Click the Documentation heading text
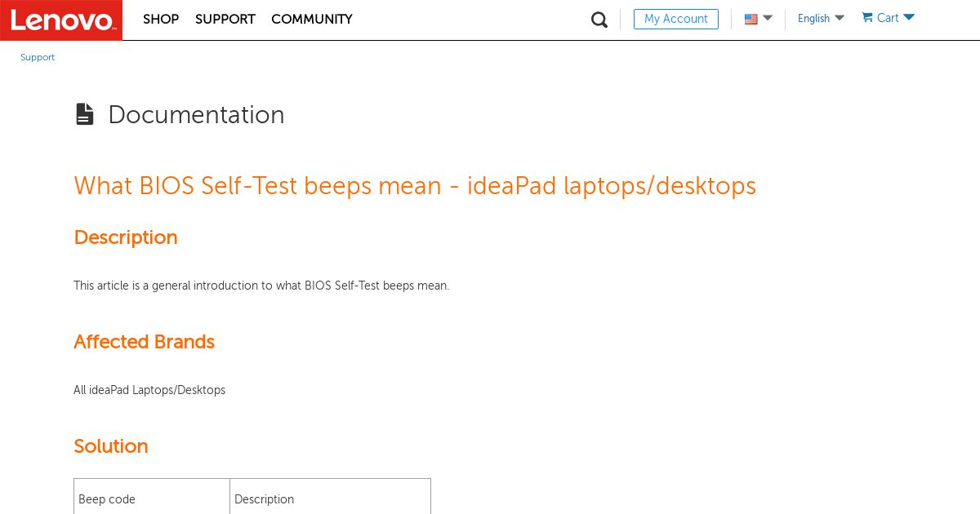 (196, 115)
